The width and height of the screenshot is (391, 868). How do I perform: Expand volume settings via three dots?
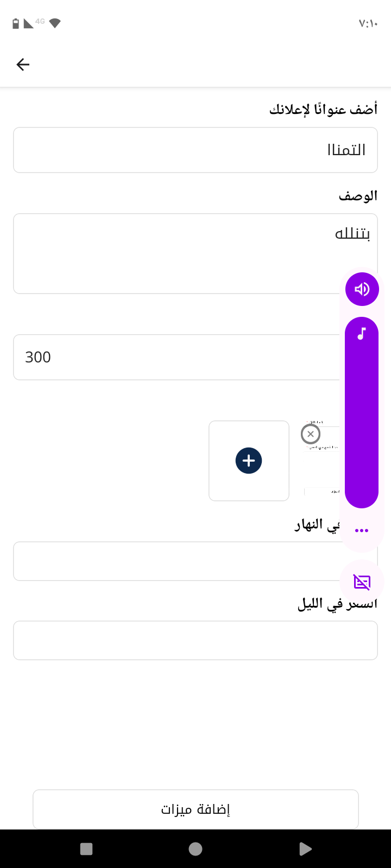(x=362, y=530)
